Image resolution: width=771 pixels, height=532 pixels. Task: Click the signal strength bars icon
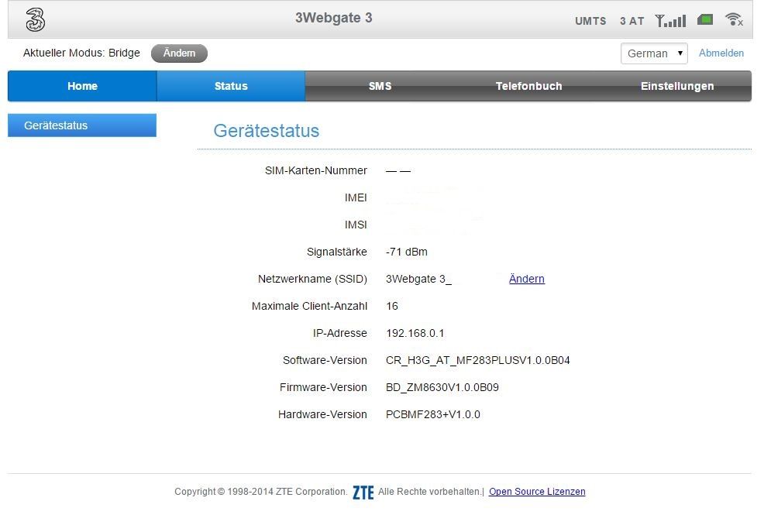(670, 20)
